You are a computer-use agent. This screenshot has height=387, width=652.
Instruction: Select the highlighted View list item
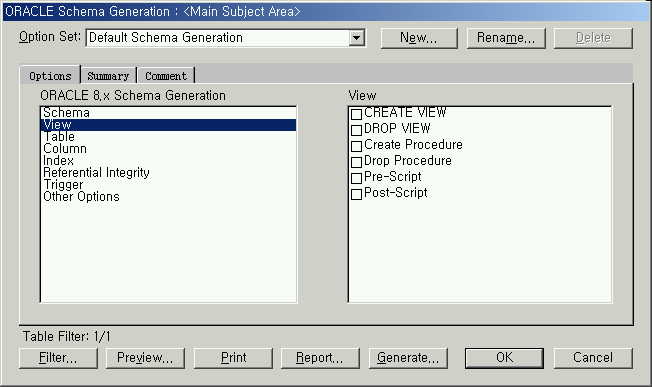point(168,125)
